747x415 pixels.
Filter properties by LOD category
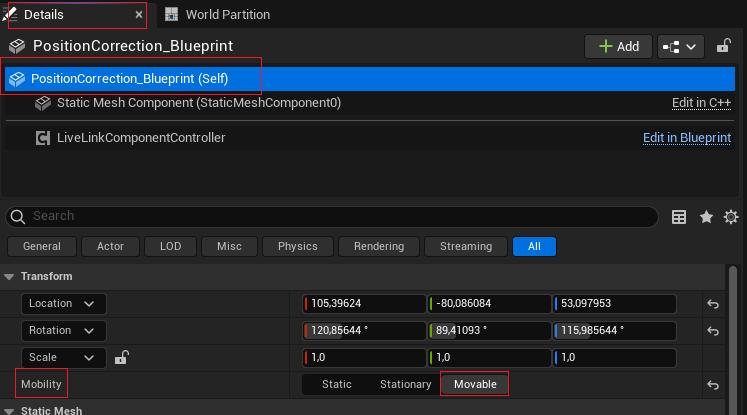point(171,246)
